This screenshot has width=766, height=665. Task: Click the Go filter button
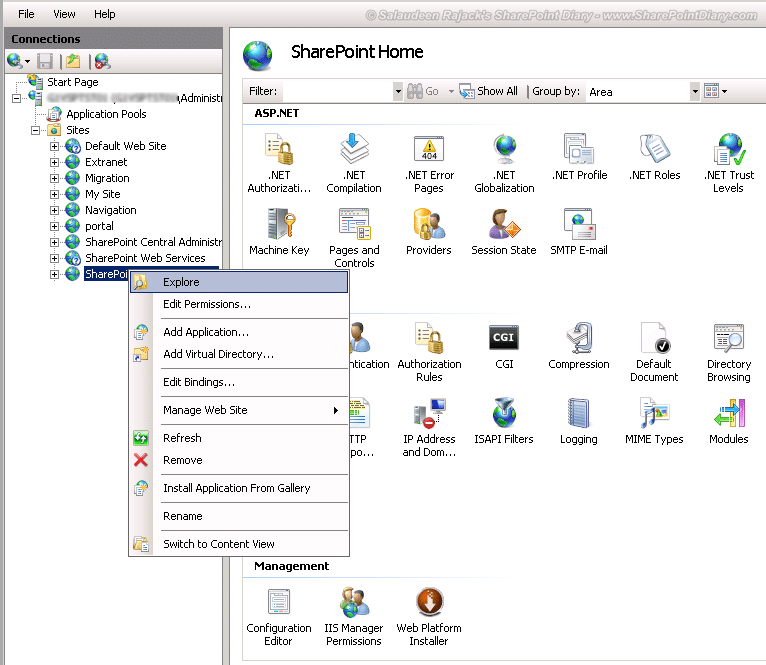(x=423, y=91)
